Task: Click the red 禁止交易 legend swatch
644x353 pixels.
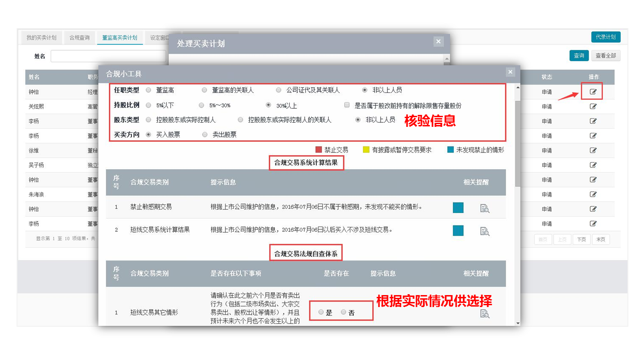Action: coord(319,150)
